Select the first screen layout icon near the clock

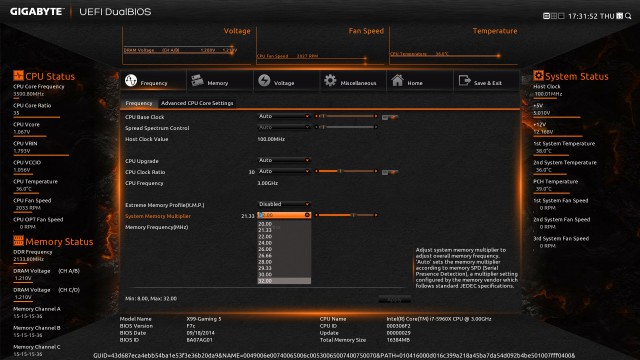click(x=546, y=16)
